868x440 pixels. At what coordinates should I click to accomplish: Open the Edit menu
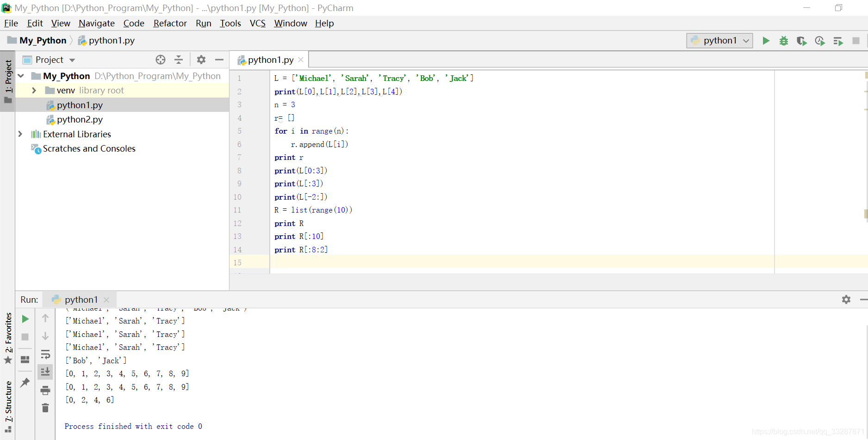tap(35, 23)
